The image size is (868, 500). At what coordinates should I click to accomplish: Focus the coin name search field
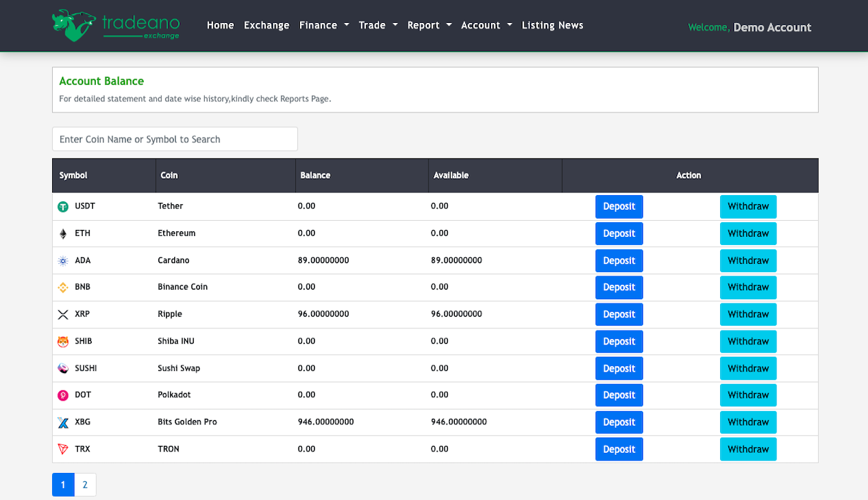[x=175, y=139]
